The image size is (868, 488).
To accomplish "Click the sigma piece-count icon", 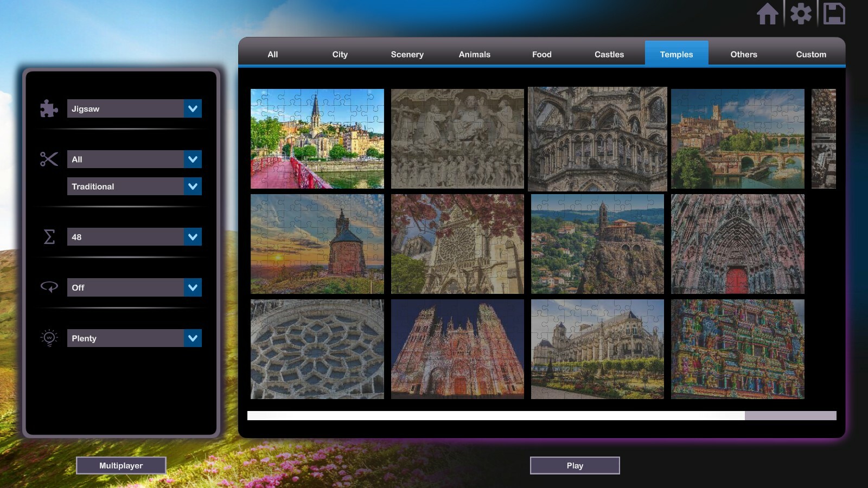I will tap(48, 237).
